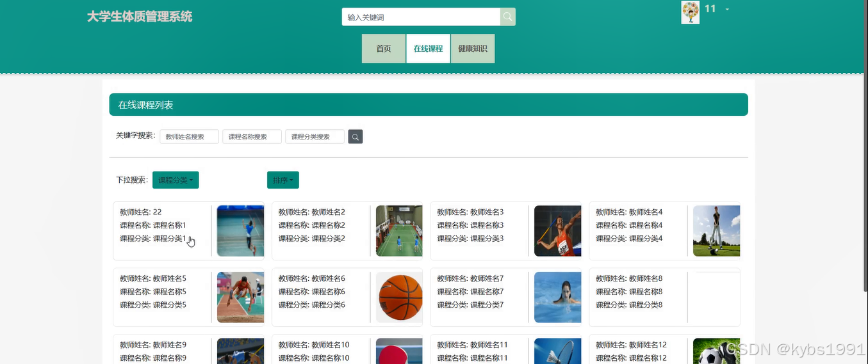Click username 11 in the header

(x=710, y=9)
